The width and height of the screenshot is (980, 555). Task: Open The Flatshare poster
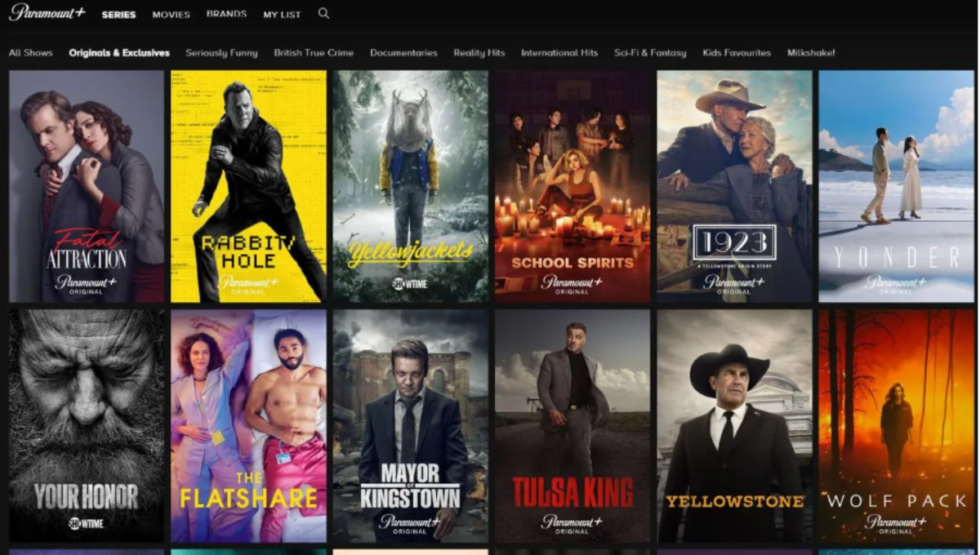[248, 426]
